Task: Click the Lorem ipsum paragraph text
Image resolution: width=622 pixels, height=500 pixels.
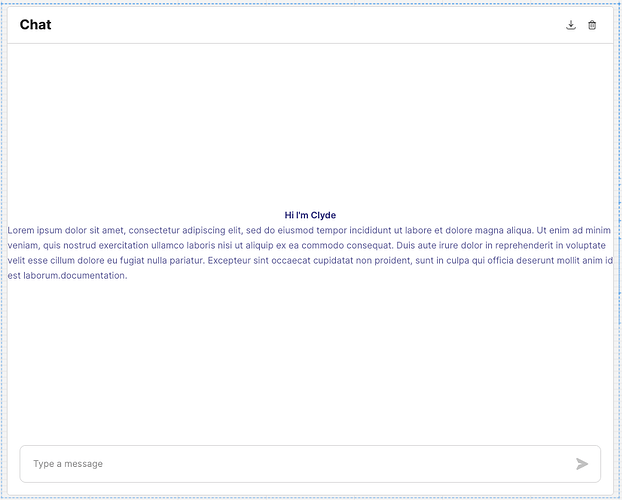Action: tap(310, 253)
